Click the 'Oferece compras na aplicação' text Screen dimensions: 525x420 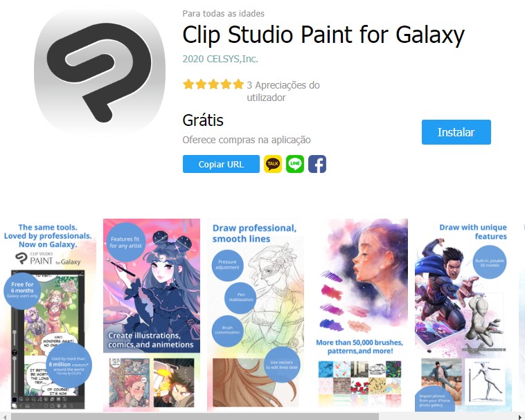click(247, 140)
